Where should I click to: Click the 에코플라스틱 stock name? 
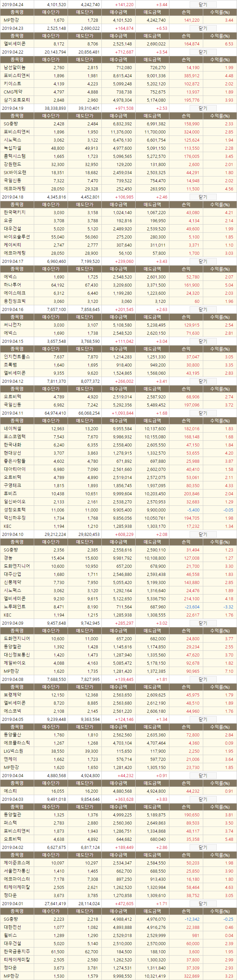[x=17, y=743]
